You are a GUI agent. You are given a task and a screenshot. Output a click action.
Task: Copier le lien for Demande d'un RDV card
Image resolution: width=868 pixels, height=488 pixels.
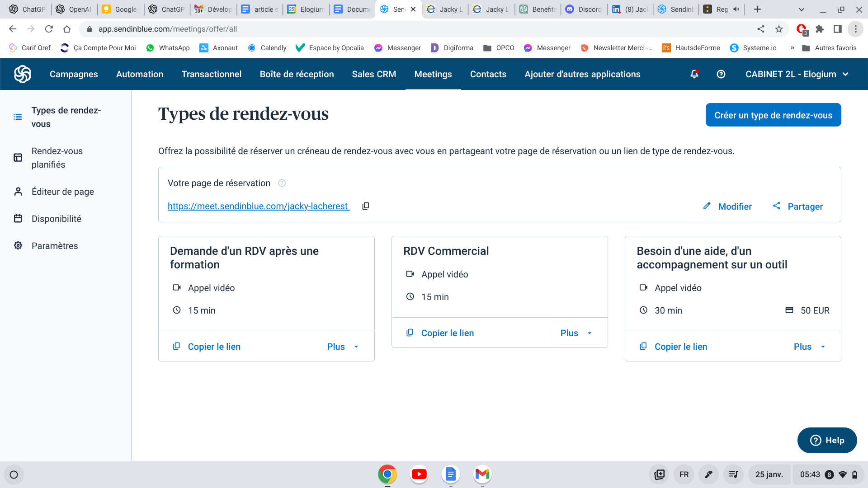207,347
